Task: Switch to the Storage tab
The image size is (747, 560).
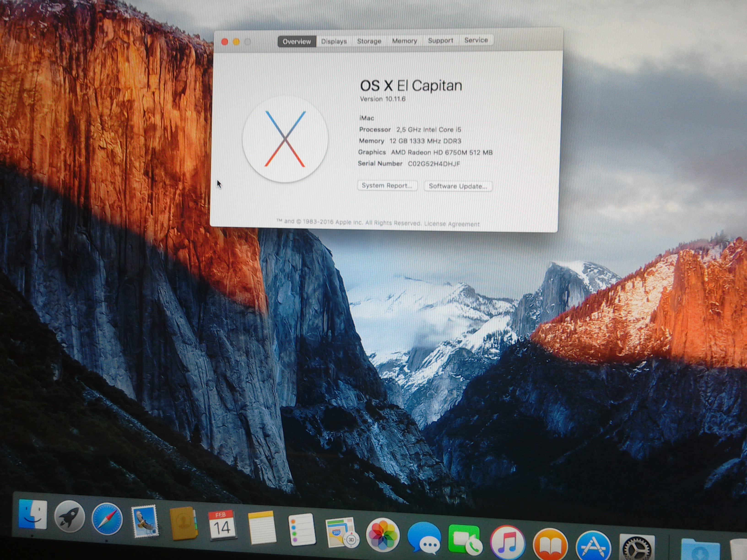Action: pos(369,41)
